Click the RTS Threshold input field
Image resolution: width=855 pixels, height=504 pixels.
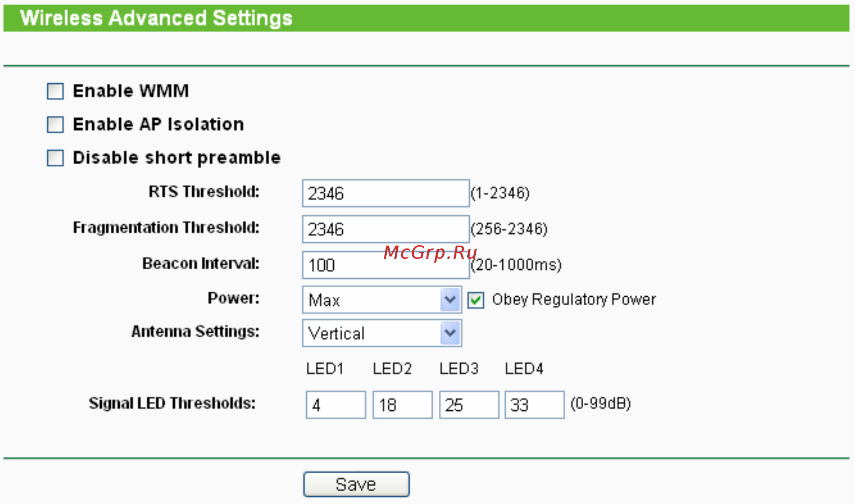(386, 193)
